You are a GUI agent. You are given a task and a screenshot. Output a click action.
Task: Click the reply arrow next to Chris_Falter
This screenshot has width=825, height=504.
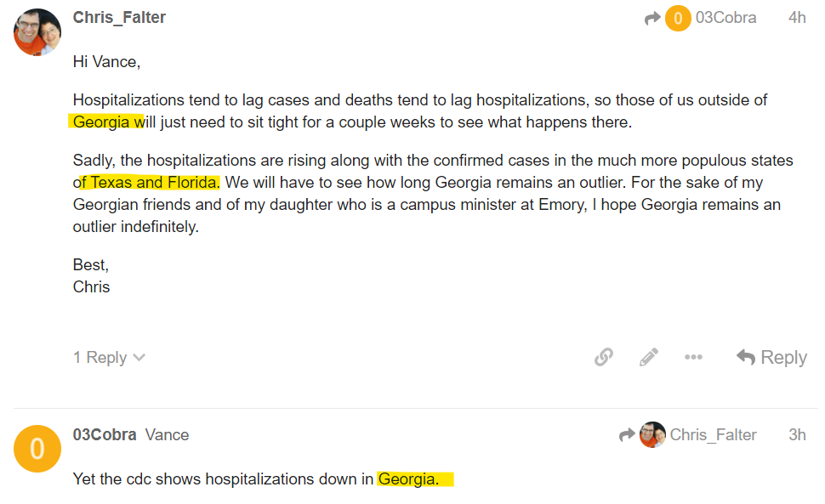click(x=627, y=434)
